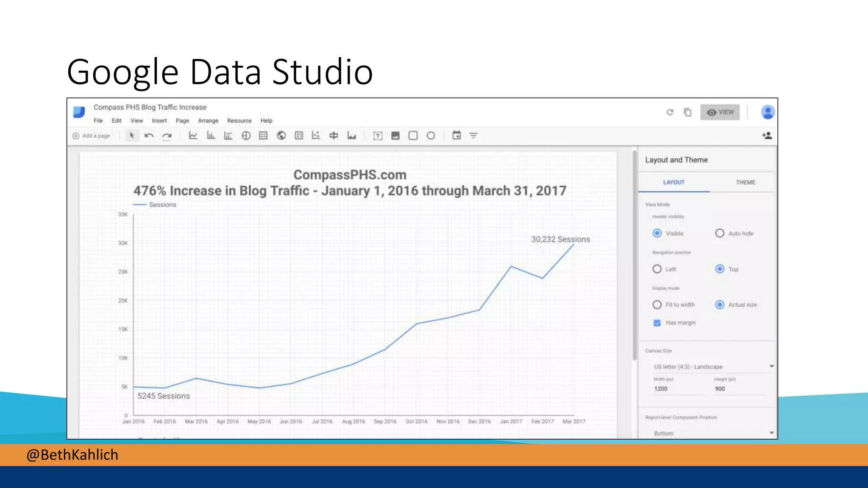Viewport: 868px width, 488px height.
Task: Open the Resource menu
Action: 239,121
